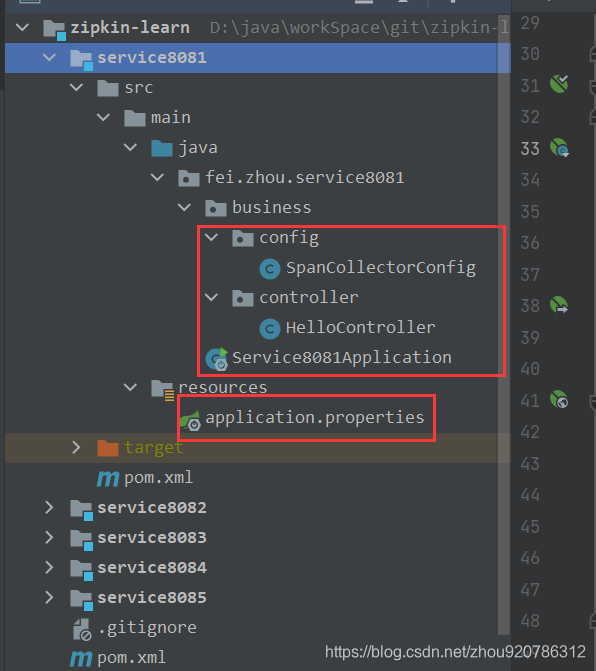
Task: Select the target folder name
Action: coord(154,448)
